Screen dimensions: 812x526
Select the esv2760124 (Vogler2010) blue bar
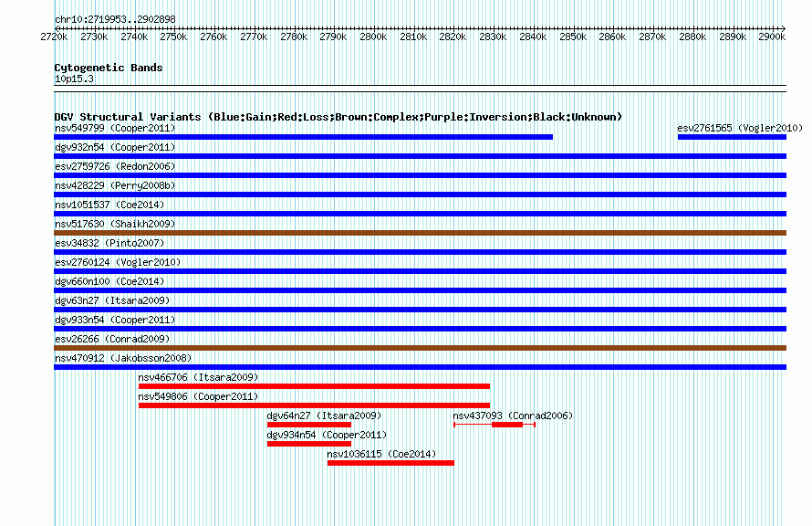click(420, 271)
